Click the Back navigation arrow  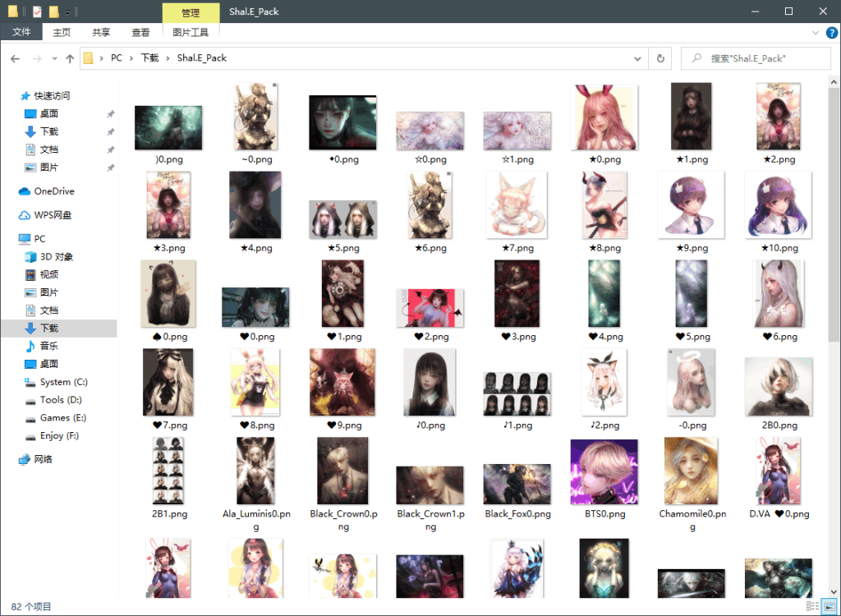click(x=15, y=58)
